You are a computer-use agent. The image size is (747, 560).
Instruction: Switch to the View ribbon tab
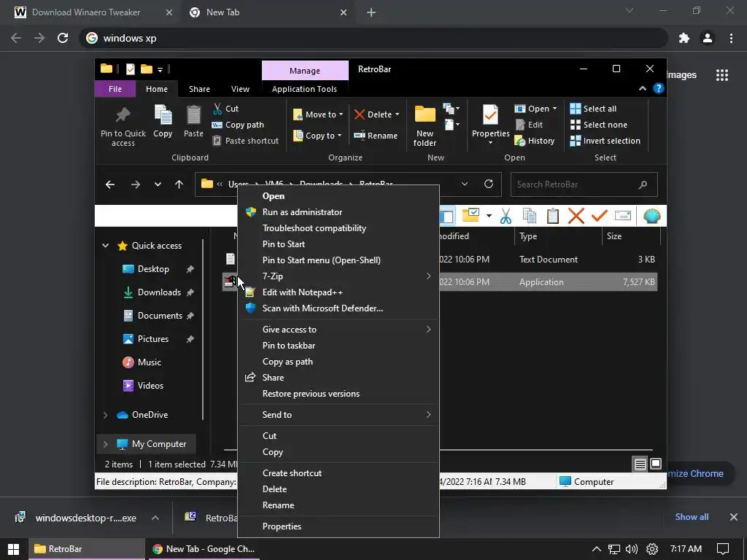coord(240,89)
